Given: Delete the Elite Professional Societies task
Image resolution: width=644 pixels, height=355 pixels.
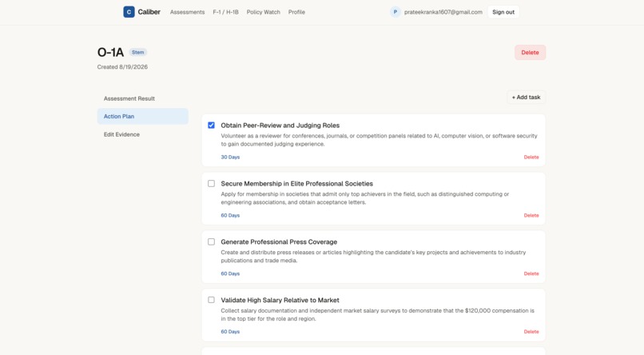Looking at the screenshot, I should pos(531,215).
